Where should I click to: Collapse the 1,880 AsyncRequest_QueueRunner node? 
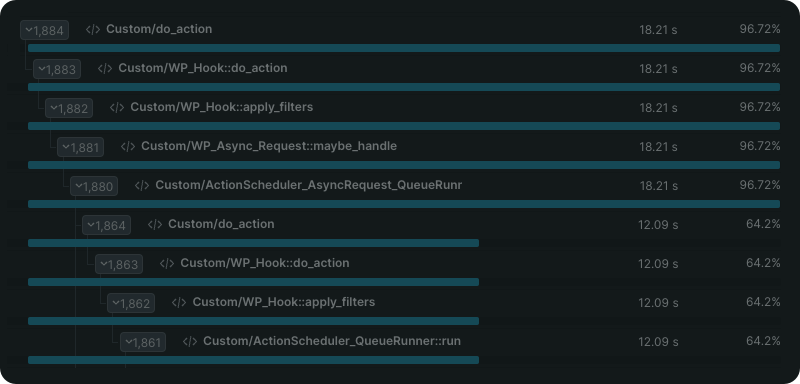tap(94, 186)
